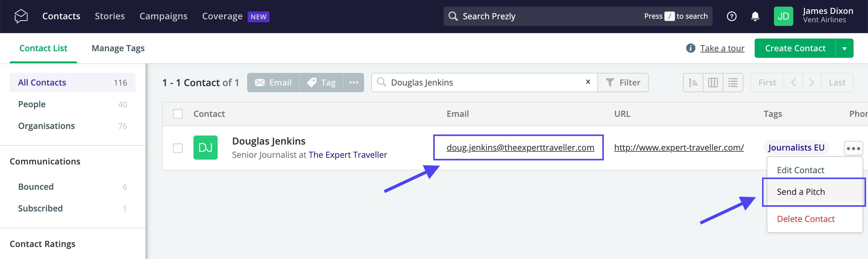Open the notifications bell
The width and height of the screenshot is (868, 259).
point(755,16)
